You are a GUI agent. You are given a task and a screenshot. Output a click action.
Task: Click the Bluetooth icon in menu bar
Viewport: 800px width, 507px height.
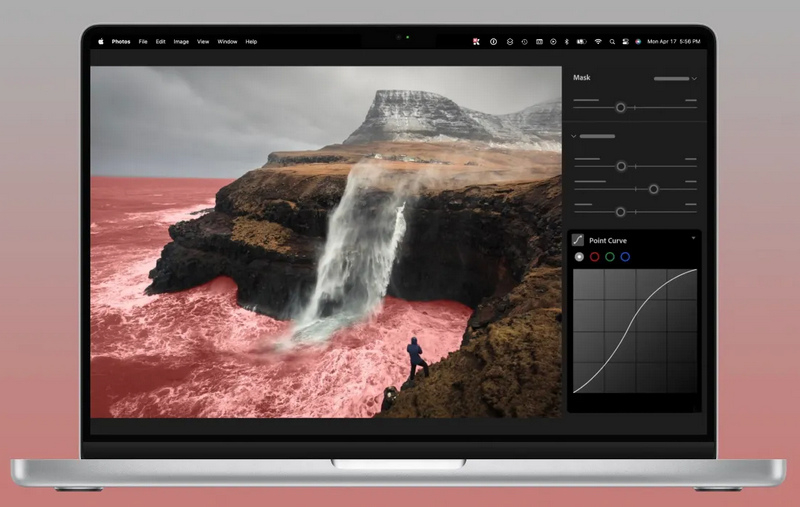click(x=567, y=41)
